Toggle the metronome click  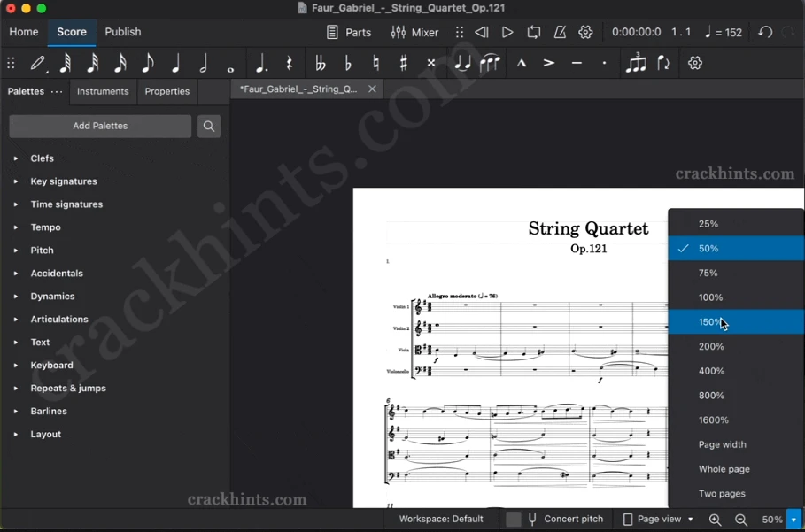click(x=560, y=32)
